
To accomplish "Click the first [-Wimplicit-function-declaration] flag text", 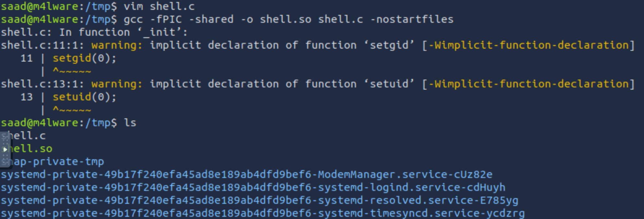I will 528,45.
